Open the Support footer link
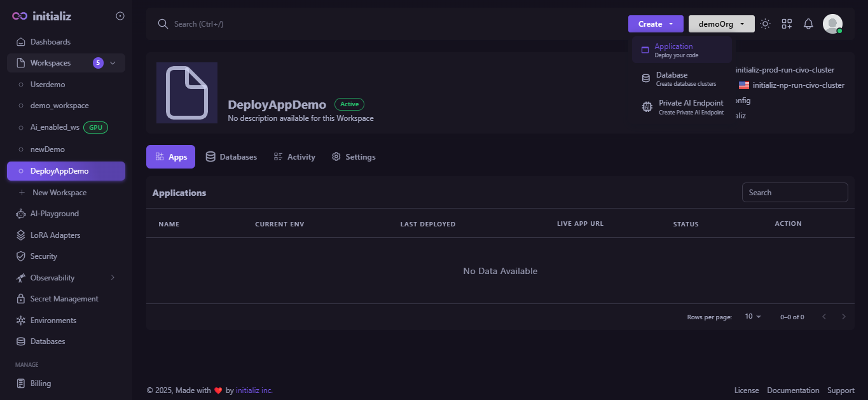 point(841,390)
